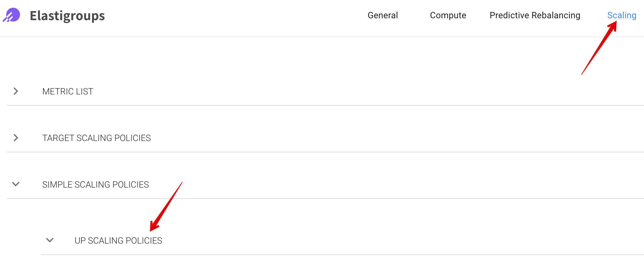
Task: Switch to the Compute tab
Action: 448,15
